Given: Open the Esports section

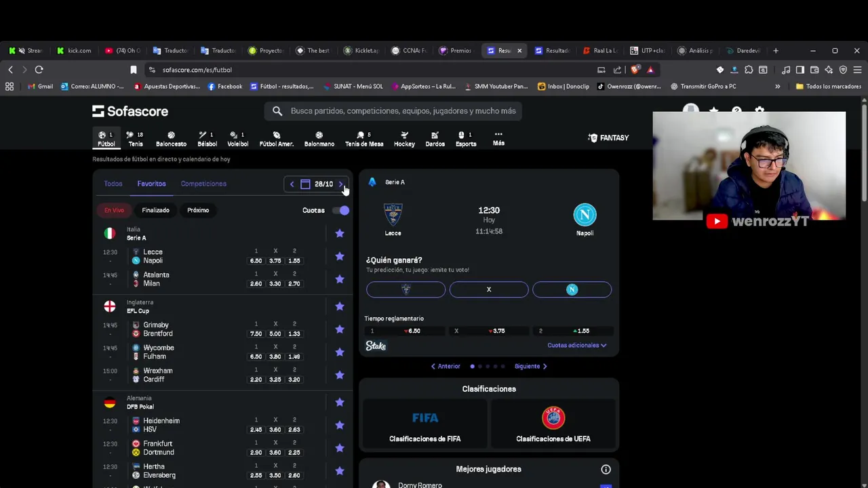Looking at the screenshot, I should point(466,138).
